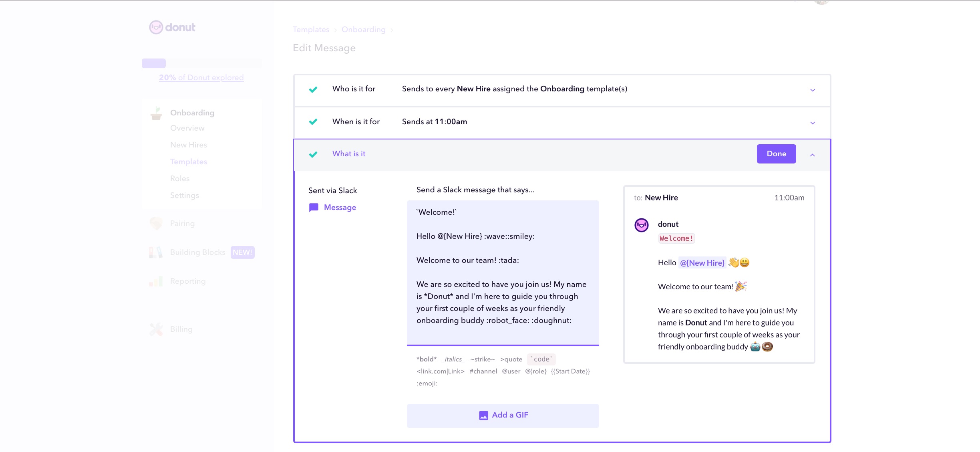980x452 pixels.
Task: Open Onboarding Settings in sidebar
Action: click(x=185, y=196)
